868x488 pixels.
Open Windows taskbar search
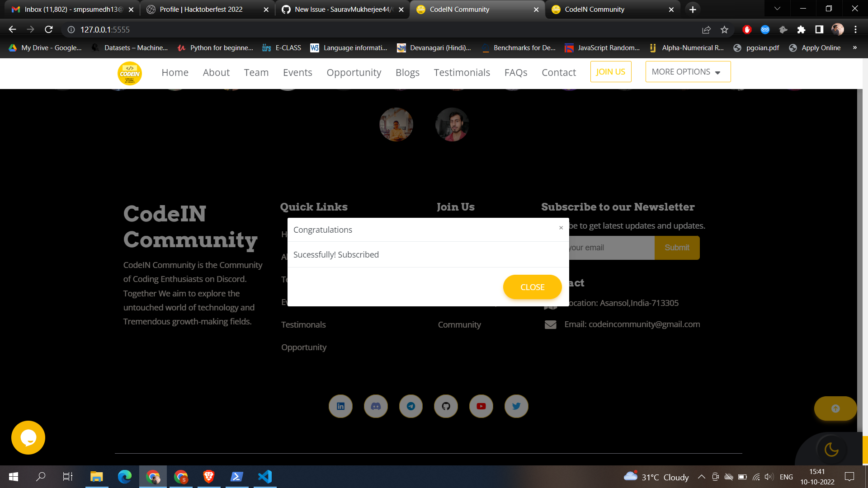[41, 477]
